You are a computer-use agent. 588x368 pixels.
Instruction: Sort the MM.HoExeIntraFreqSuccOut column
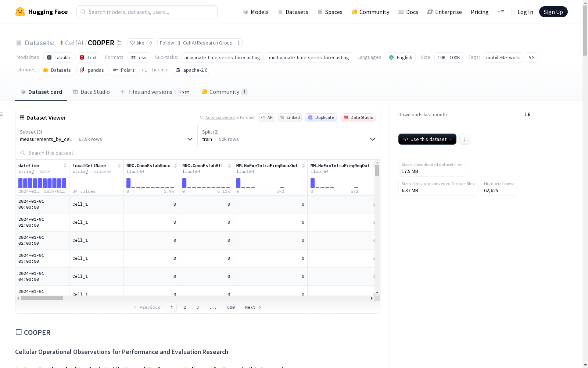coord(303,166)
